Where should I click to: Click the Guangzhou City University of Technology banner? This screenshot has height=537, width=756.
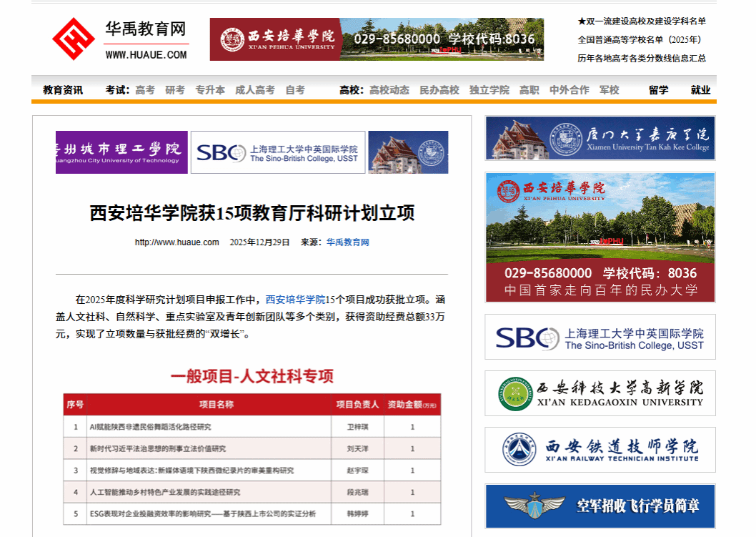point(121,152)
